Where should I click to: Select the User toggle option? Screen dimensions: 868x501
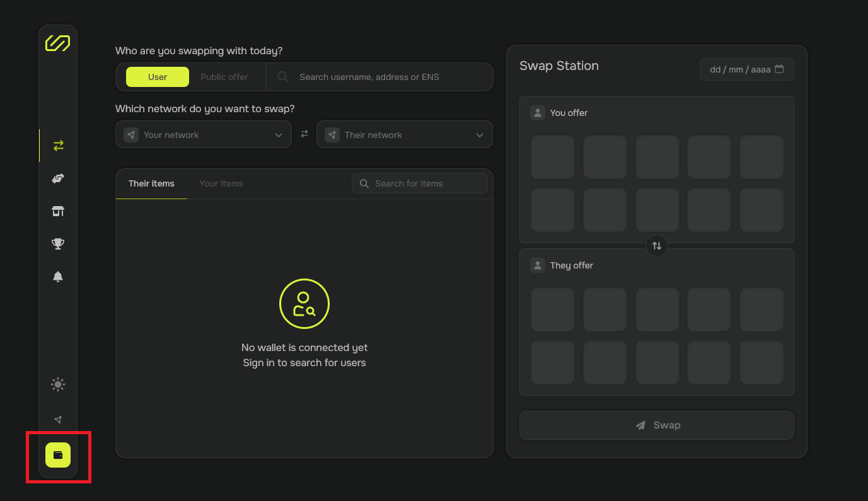coord(158,77)
